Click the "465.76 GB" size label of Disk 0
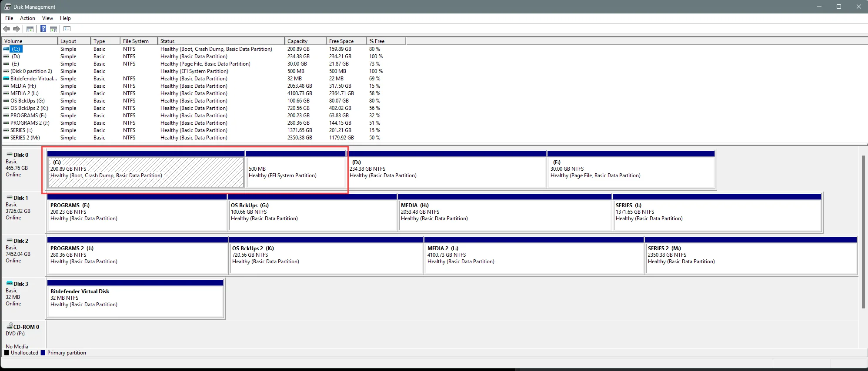This screenshot has height=371, width=868. tap(17, 168)
